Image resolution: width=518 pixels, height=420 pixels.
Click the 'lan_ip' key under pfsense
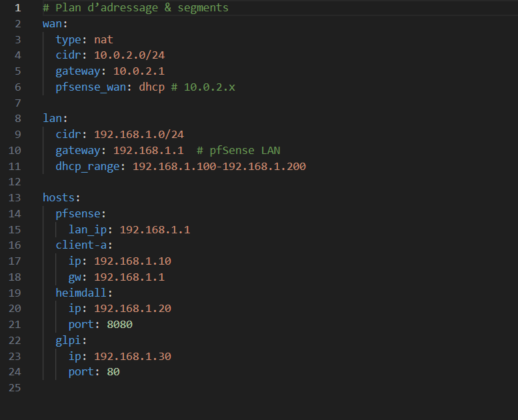click(90, 229)
